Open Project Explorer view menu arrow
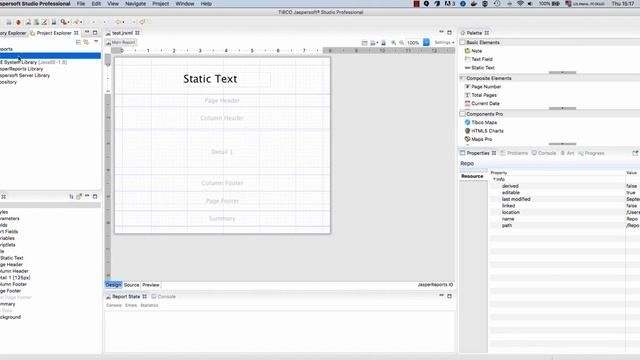 [96, 42]
